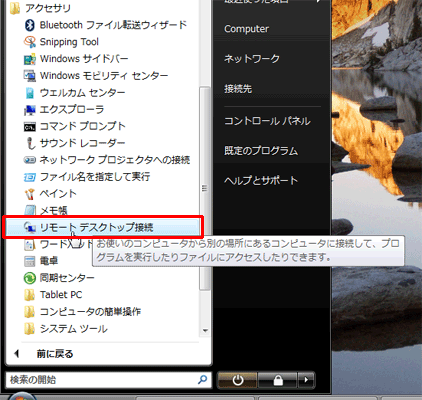Click the Snipping Tool scissors icon
Screen dimensions: 422x400
click(x=30, y=42)
